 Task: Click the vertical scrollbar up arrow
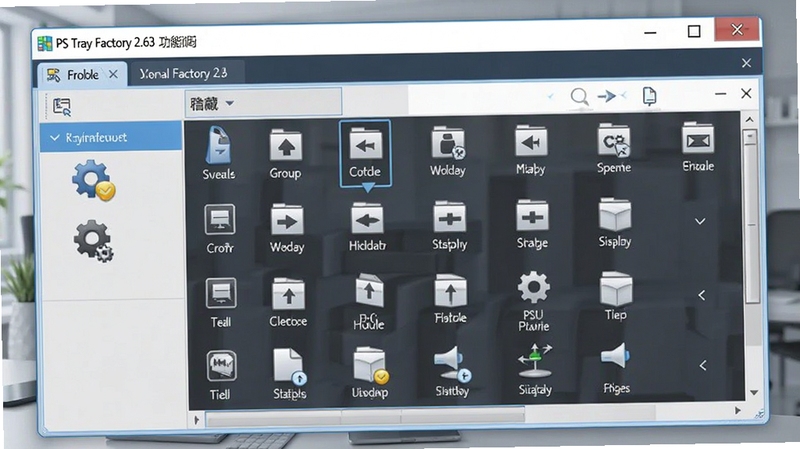749,119
